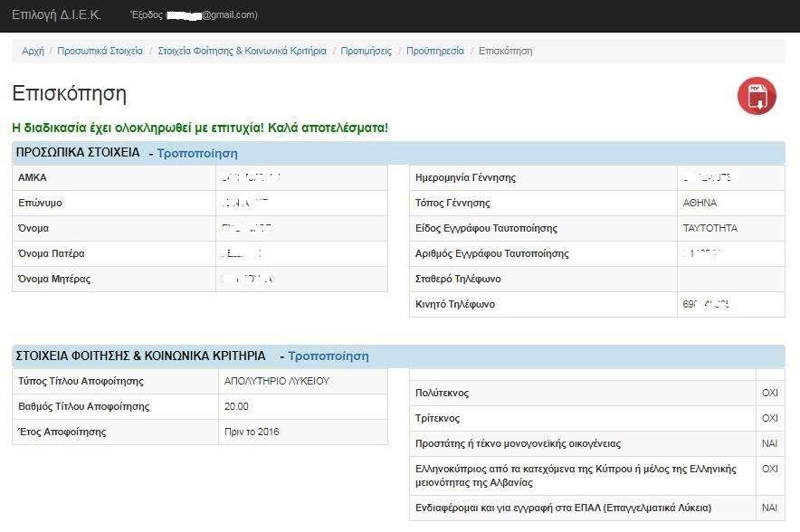Select the Αριθμός Εγγράφου Ταυτοποίησης label
The image size is (800, 532).
coord(491,253)
